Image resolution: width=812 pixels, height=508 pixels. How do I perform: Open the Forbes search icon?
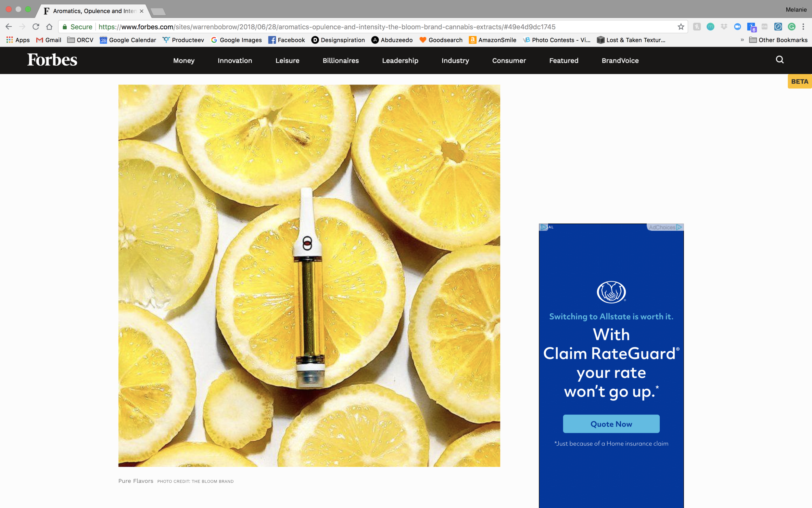(780, 60)
